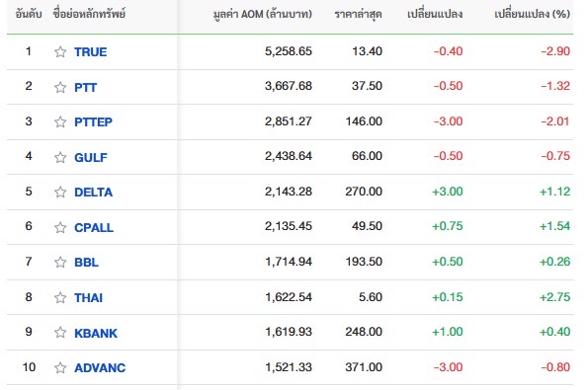Toggle favorite star for TRUE

(60, 51)
